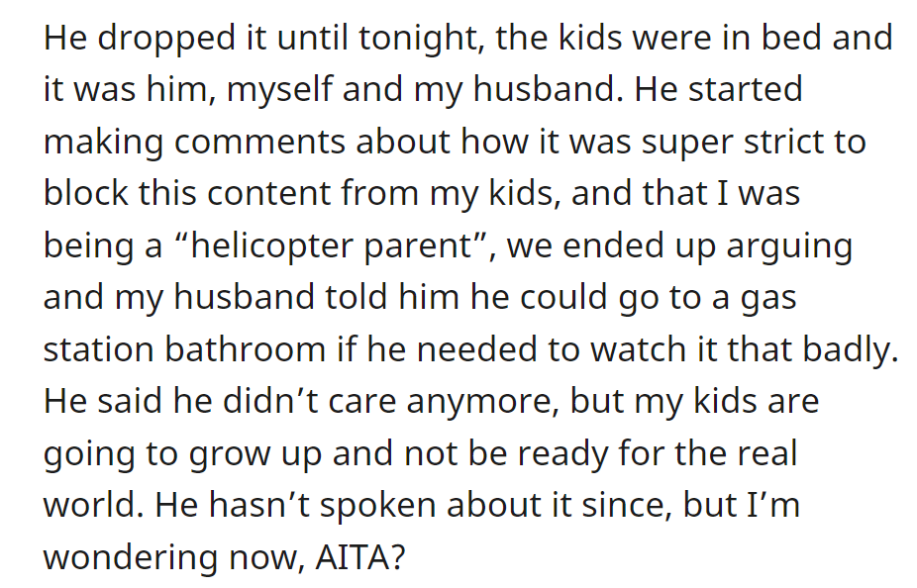Click the words "hasn't spoken"
The image size is (917, 588).
click(x=322, y=506)
